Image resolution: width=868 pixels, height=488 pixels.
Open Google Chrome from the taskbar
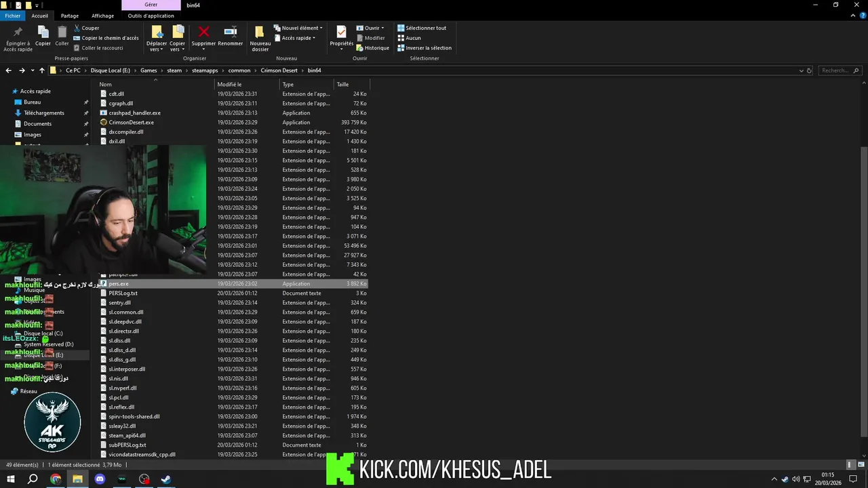point(56,479)
